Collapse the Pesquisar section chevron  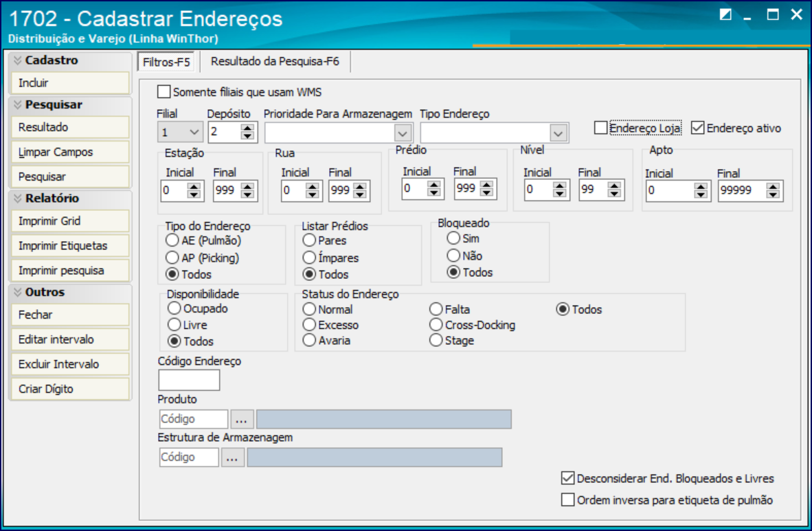[x=18, y=105]
